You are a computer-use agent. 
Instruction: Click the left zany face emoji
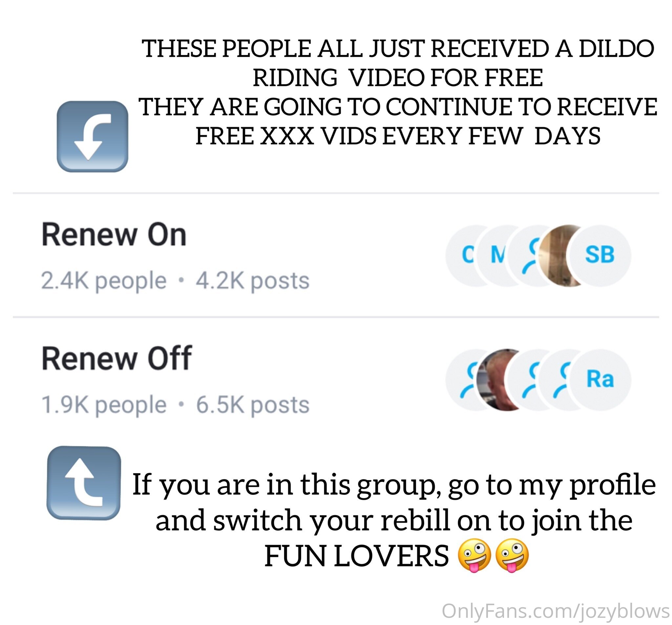pos(474,555)
